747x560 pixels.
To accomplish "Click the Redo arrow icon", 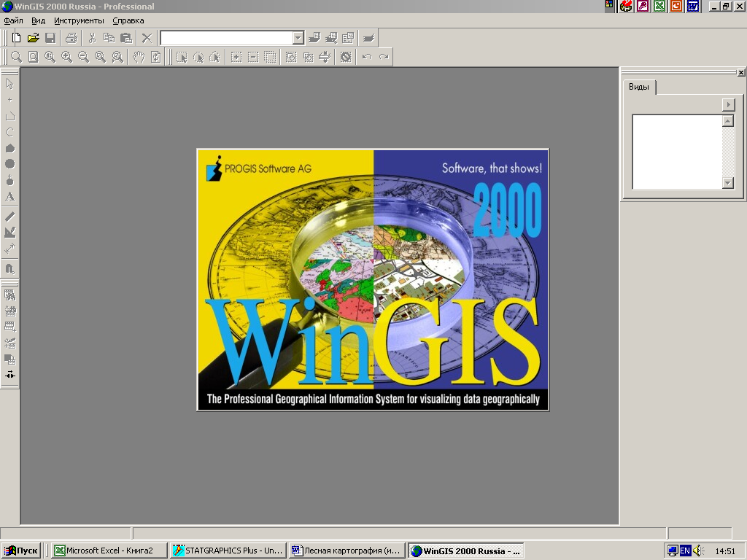I will tap(384, 57).
